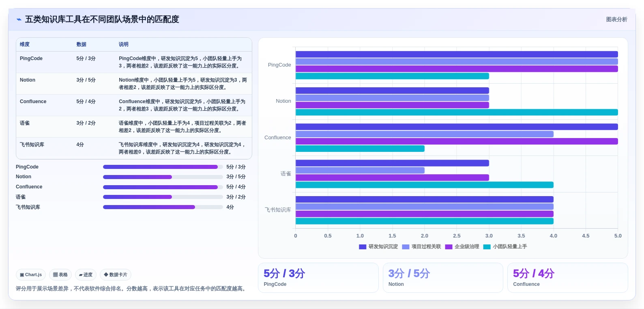Click the 表格 tag chip
Screen dimensions: 644x309
(x=60, y=275)
